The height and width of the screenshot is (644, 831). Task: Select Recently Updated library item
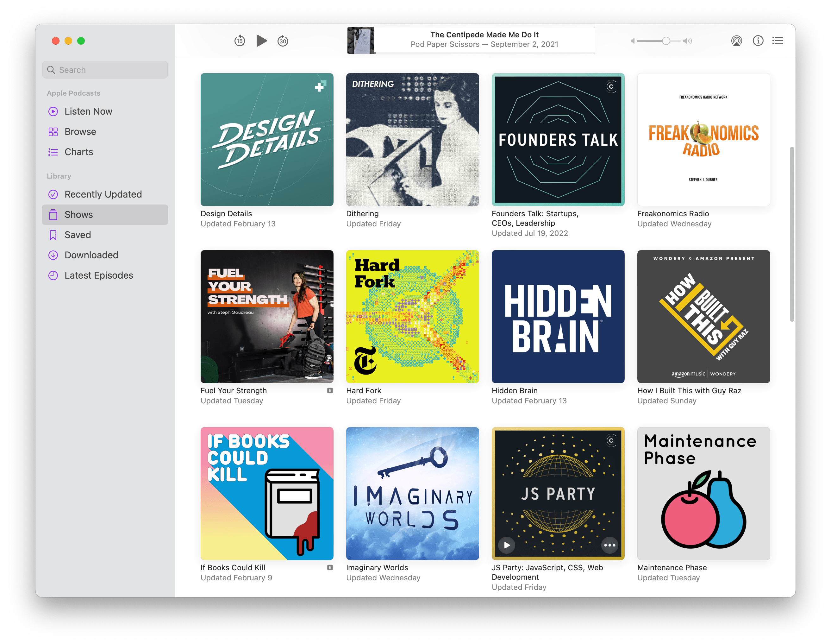(x=103, y=194)
